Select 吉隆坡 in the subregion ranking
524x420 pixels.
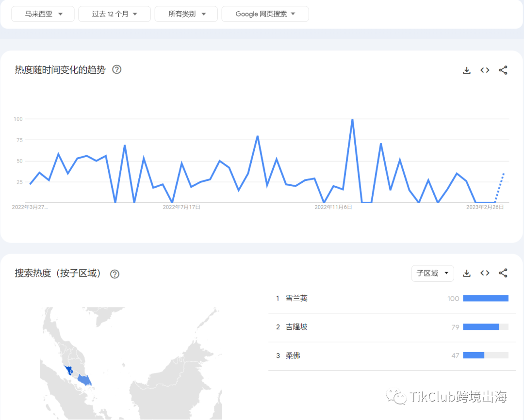tap(296, 327)
